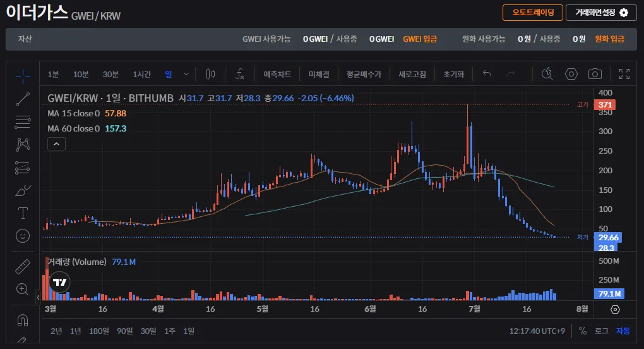Toggle percent scale on price axis
Viewport: 644px width, 349px height.
point(582,331)
